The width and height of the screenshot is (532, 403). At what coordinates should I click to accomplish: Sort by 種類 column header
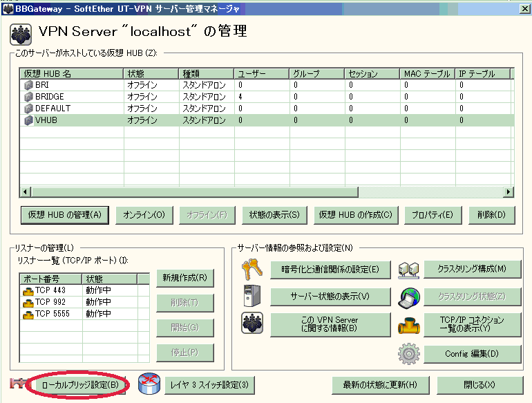[207, 74]
